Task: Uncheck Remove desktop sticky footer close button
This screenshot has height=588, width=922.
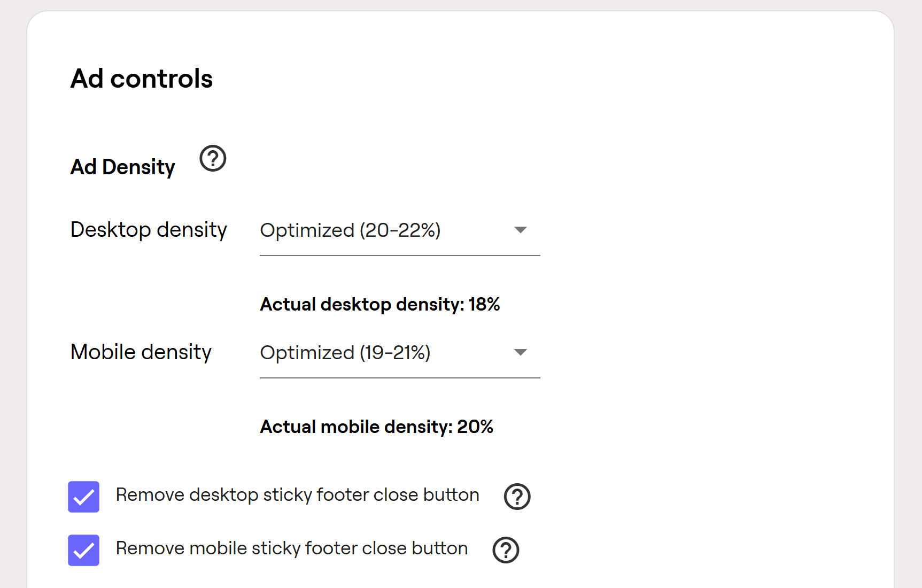Action: coord(83,497)
